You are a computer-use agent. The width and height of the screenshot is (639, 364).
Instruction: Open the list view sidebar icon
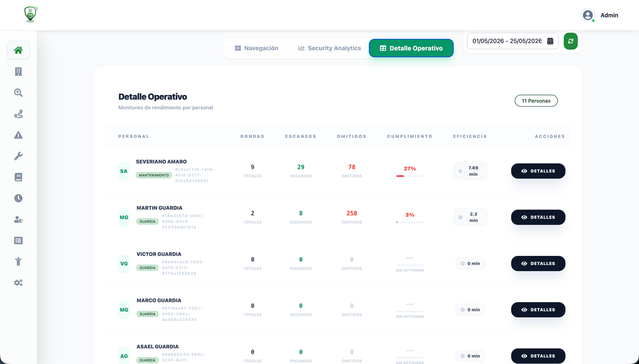tap(18, 240)
